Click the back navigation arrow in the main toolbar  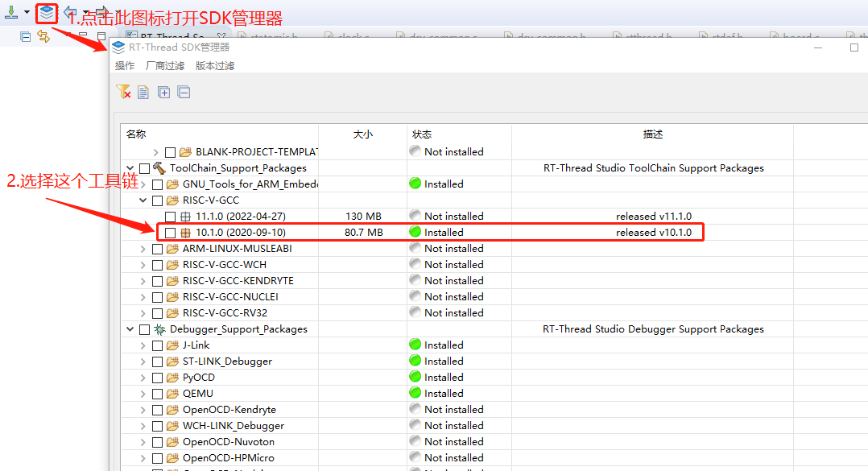pyautogui.click(x=70, y=11)
